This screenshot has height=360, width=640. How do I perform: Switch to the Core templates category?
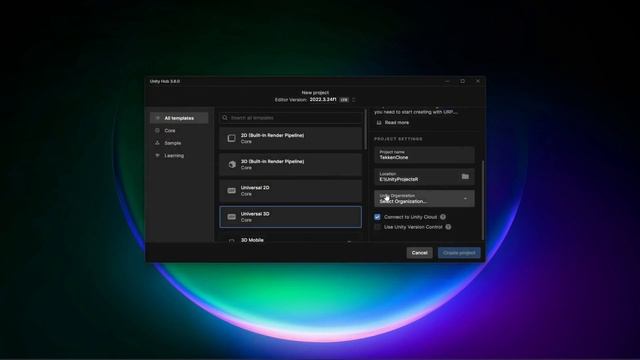(x=170, y=131)
